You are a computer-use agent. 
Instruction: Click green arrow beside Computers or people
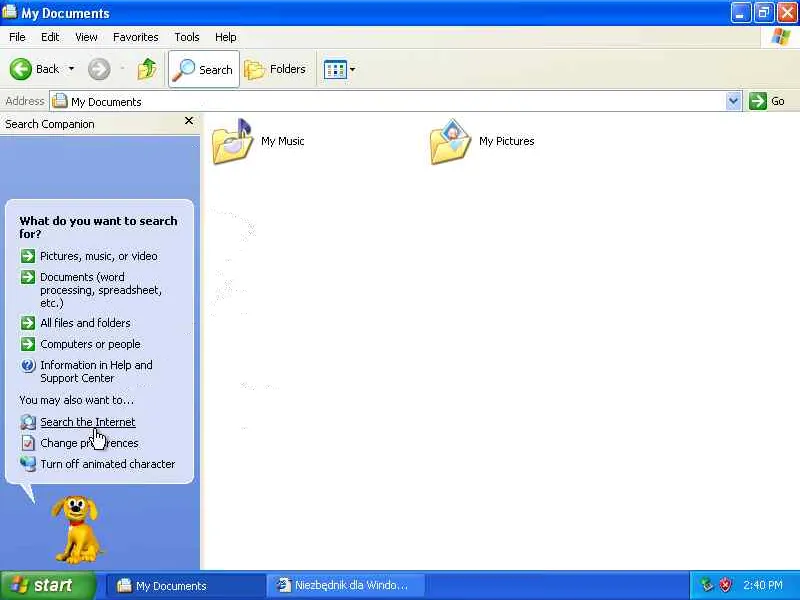tap(28, 344)
